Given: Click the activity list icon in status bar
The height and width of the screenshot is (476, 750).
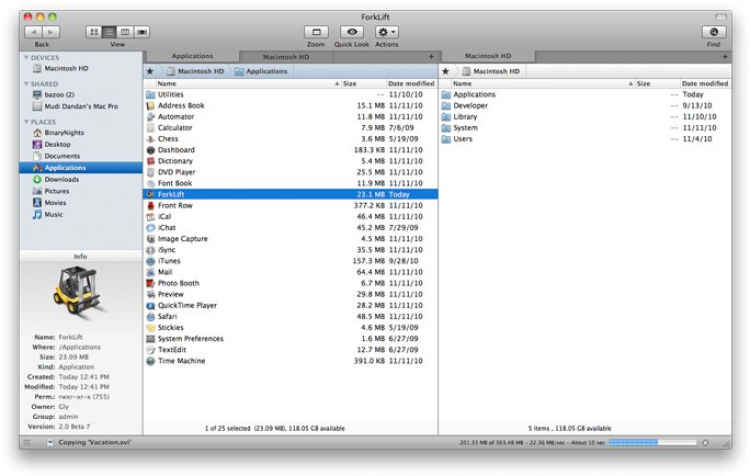Looking at the screenshot, I should pyautogui.click(x=27, y=443).
